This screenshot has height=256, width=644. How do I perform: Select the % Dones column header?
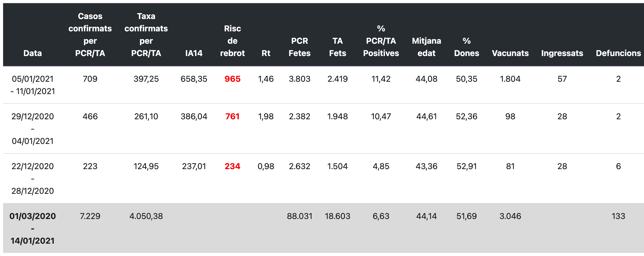pyautogui.click(x=466, y=47)
